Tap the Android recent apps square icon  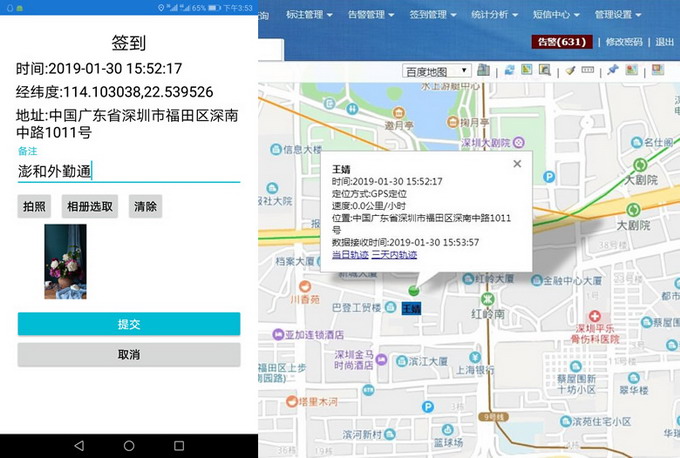[x=179, y=445]
